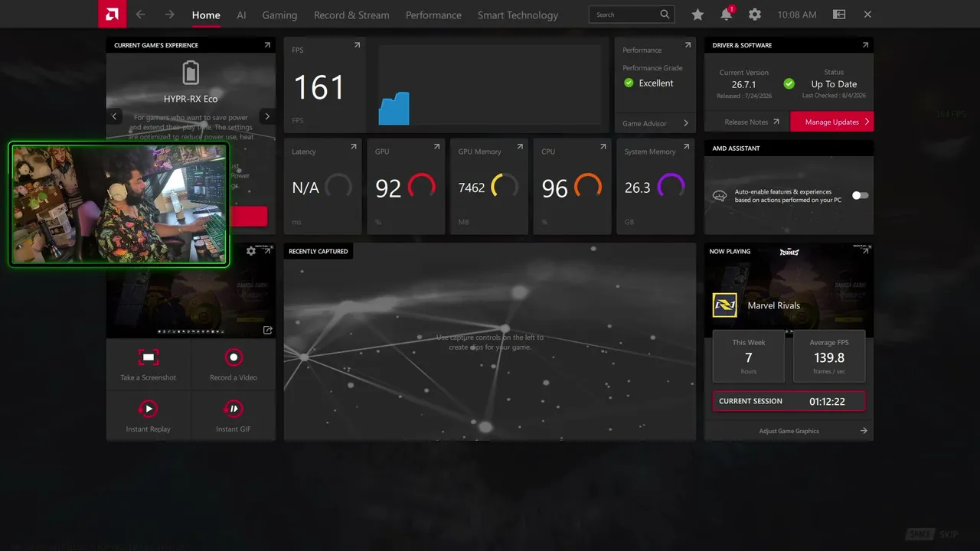This screenshot has width=980, height=551.
Task: Click the 10:08 AM clock
Action: coord(797,15)
